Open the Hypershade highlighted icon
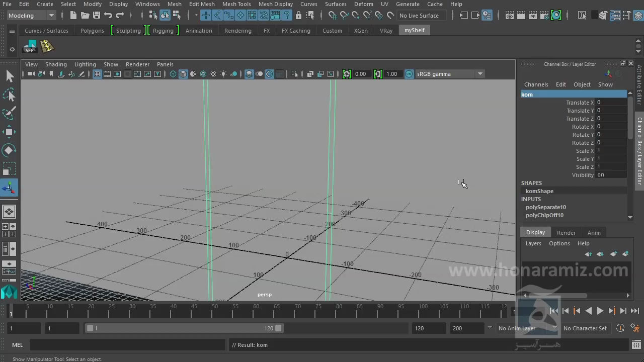644x362 pixels. pyautogui.click(x=556, y=16)
